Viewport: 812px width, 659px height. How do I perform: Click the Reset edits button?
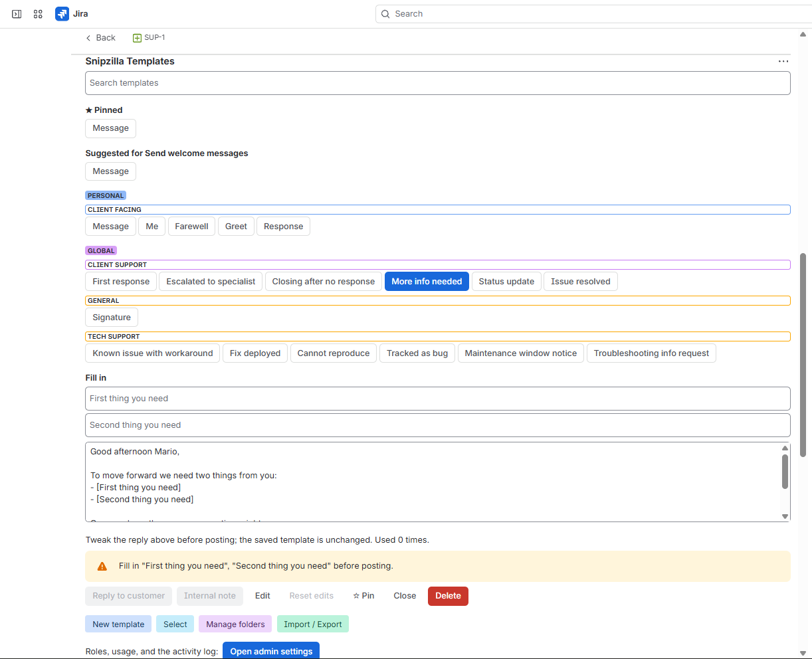[x=312, y=596]
